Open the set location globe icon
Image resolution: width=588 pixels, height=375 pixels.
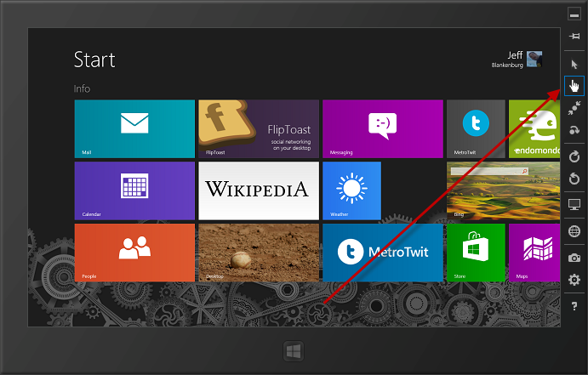coord(574,231)
